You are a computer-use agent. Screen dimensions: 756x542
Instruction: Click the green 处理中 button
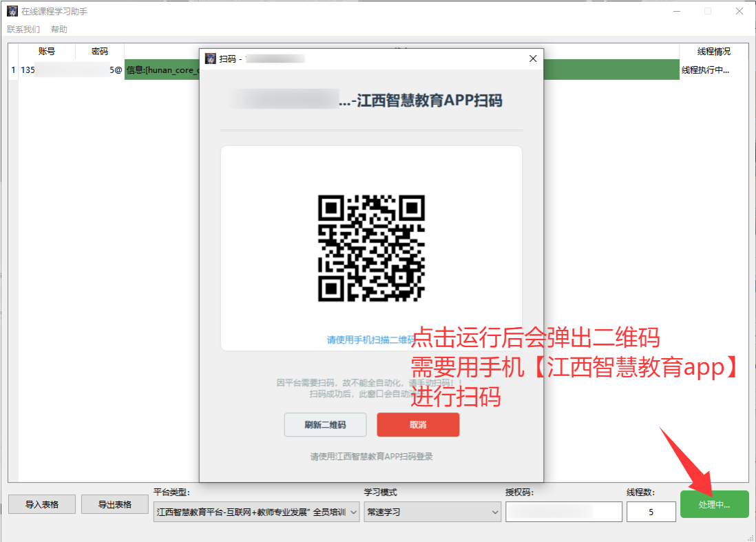714,505
